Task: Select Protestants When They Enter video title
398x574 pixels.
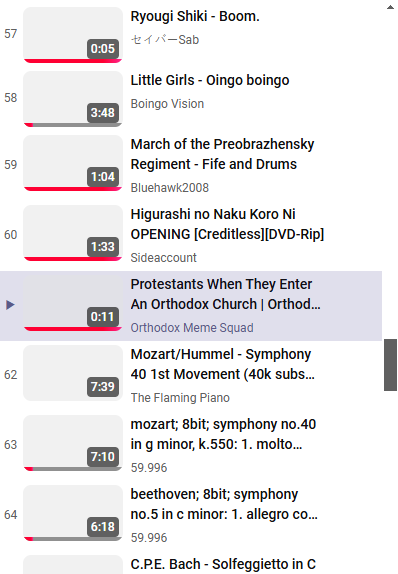Action: pos(225,294)
